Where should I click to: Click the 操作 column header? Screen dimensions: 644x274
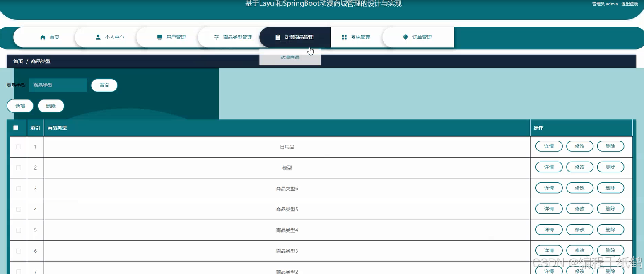(581, 128)
